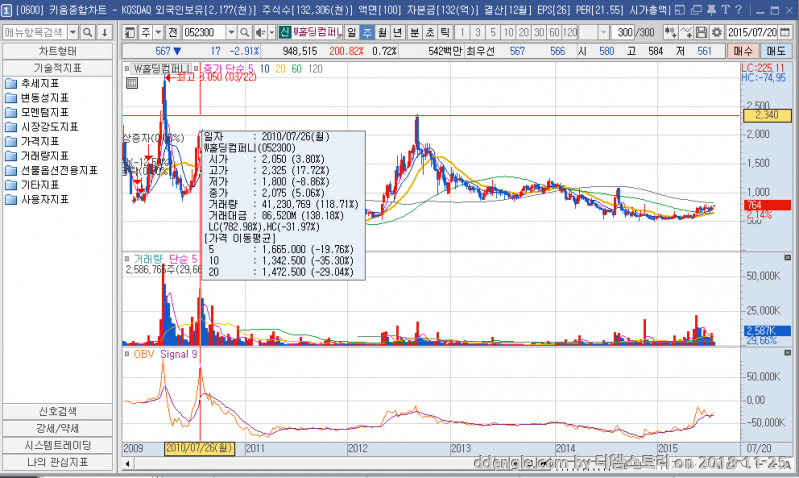Click the speaker sound icon
This screenshot has height=478, width=799.
259,33
